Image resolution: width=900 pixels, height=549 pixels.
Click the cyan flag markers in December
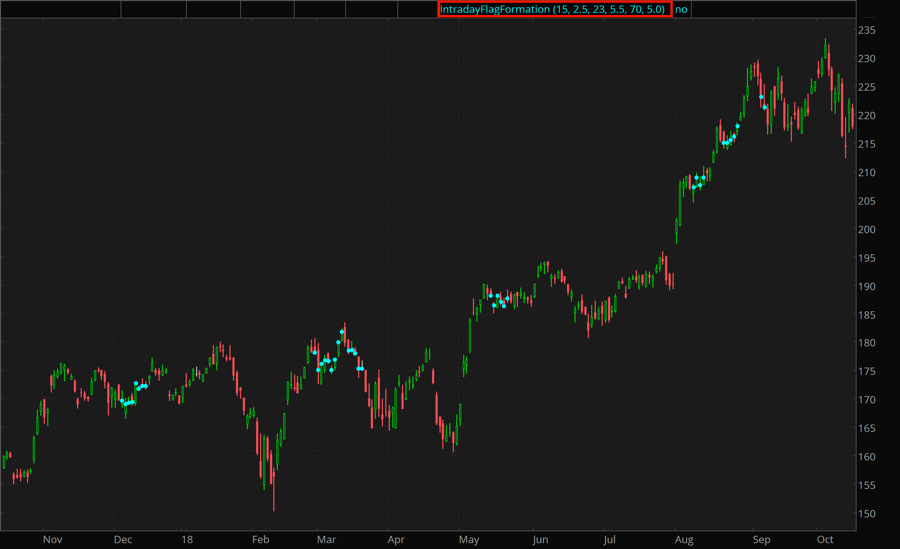pos(131,396)
